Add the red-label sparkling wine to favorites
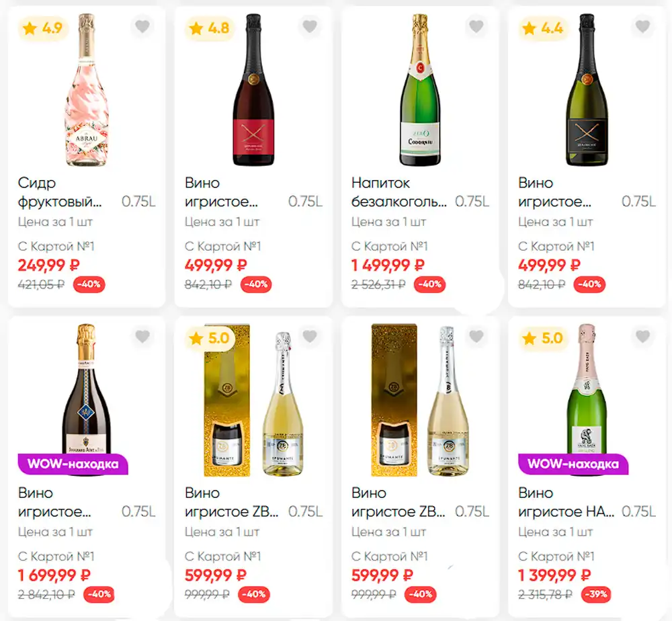The height and width of the screenshot is (621, 672). click(x=309, y=27)
